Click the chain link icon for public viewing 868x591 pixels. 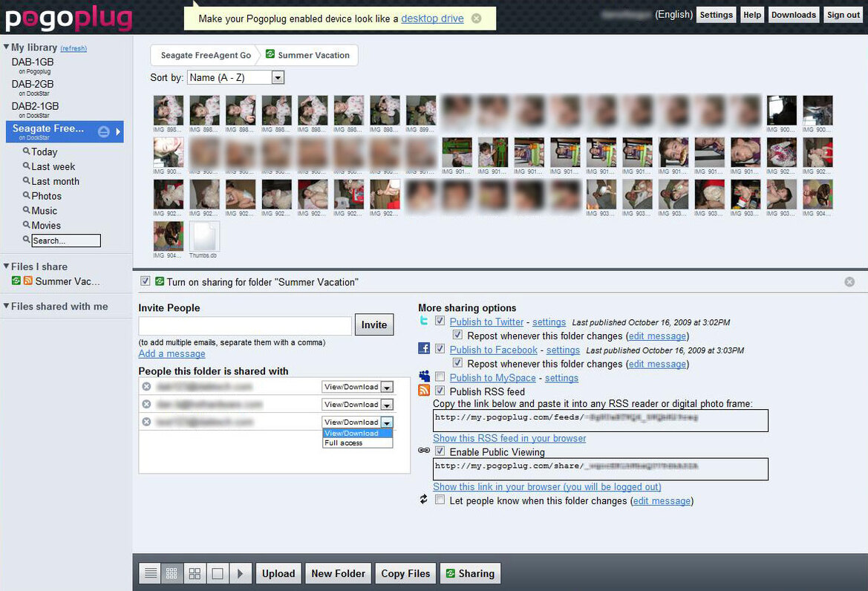point(424,451)
